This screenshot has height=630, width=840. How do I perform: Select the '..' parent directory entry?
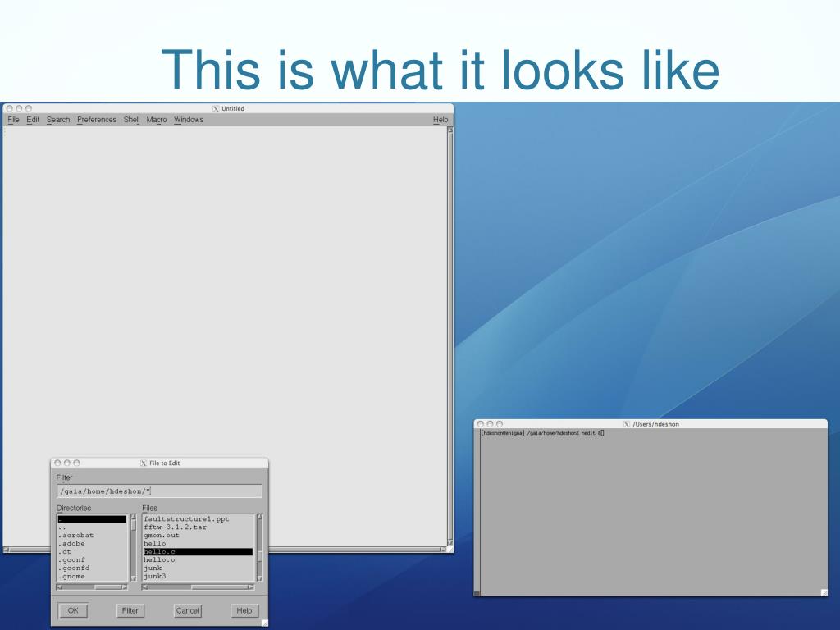click(x=92, y=527)
